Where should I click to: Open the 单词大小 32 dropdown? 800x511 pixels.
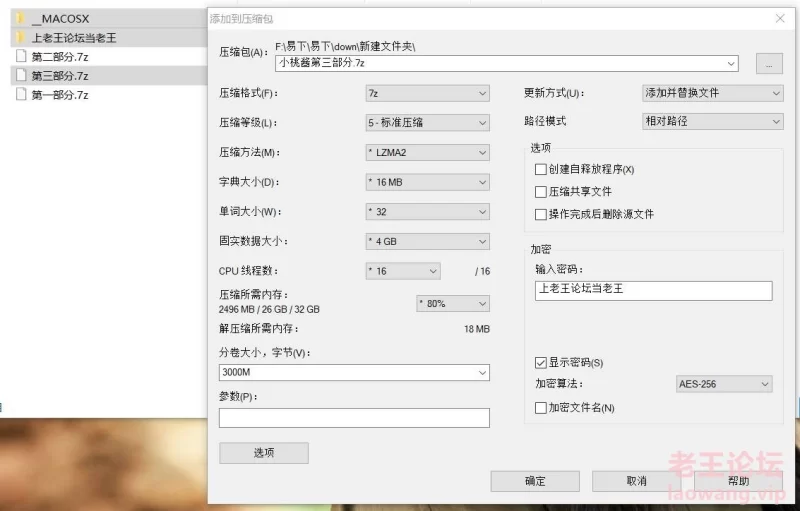[x=428, y=212]
